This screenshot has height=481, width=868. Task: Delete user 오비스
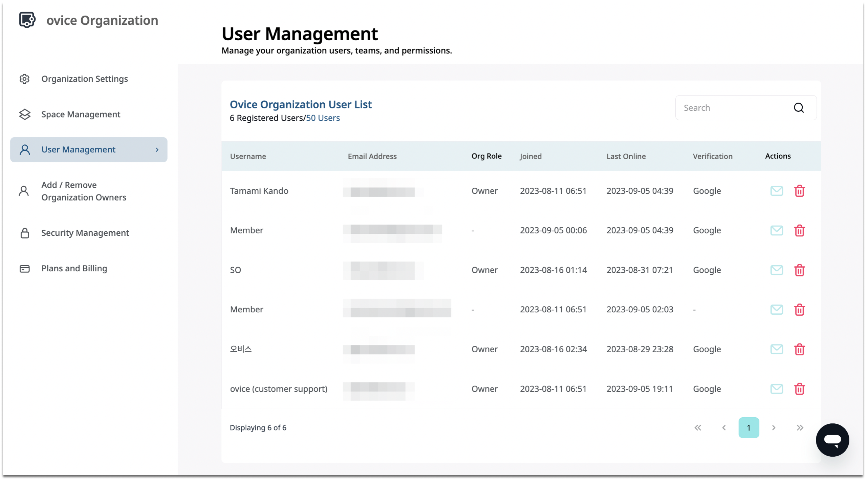pyautogui.click(x=799, y=349)
